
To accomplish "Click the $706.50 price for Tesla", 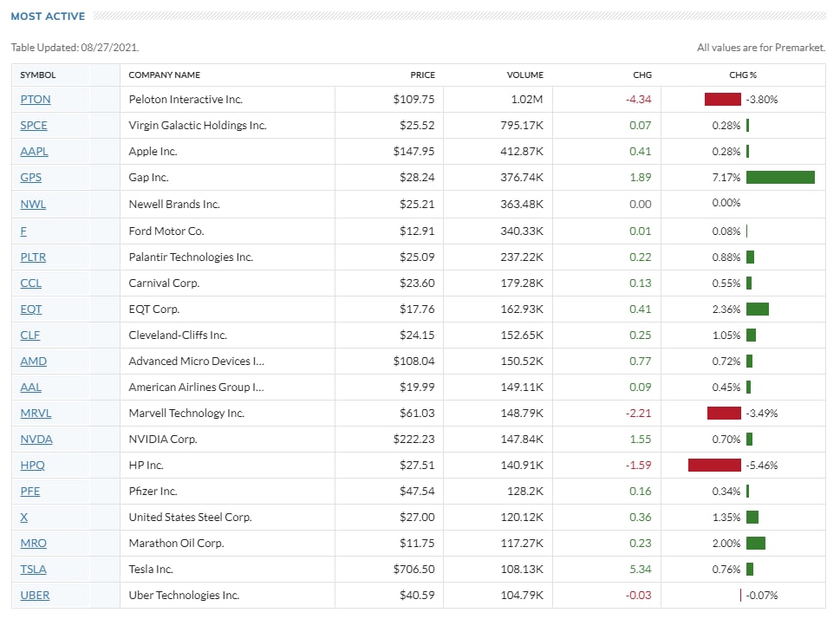I will pos(413,570).
